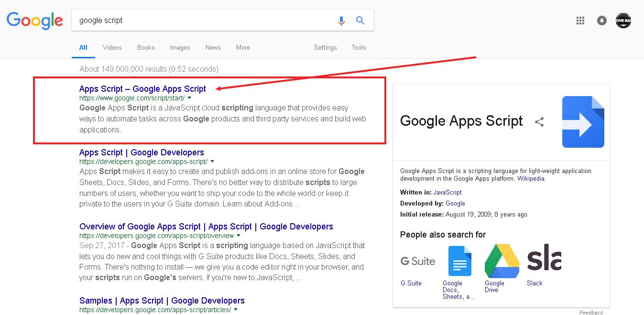Open 'Apps Script – Google Apps Script' result
The image size is (644, 315).
[x=142, y=89]
